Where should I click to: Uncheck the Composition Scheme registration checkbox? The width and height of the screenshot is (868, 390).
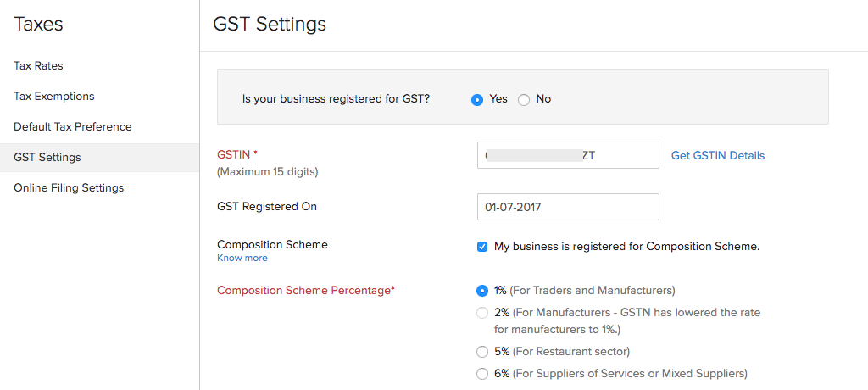[x=482, y=247]
